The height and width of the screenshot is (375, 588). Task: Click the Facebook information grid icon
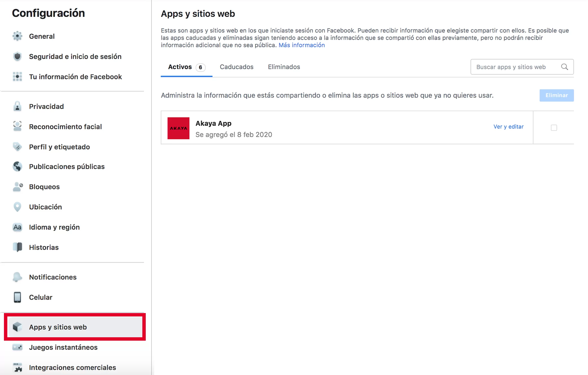[x=17, y=77]
